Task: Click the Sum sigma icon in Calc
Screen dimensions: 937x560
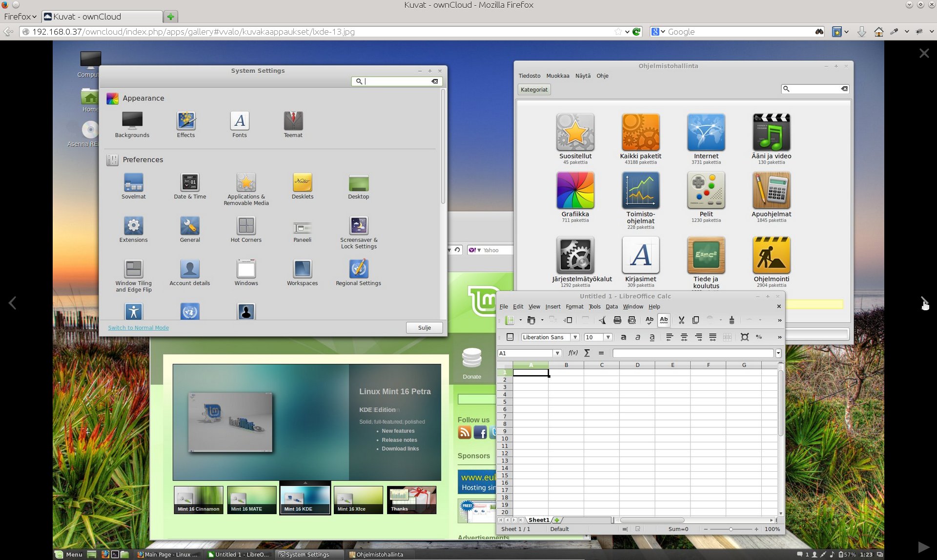Action: point(587,353)
